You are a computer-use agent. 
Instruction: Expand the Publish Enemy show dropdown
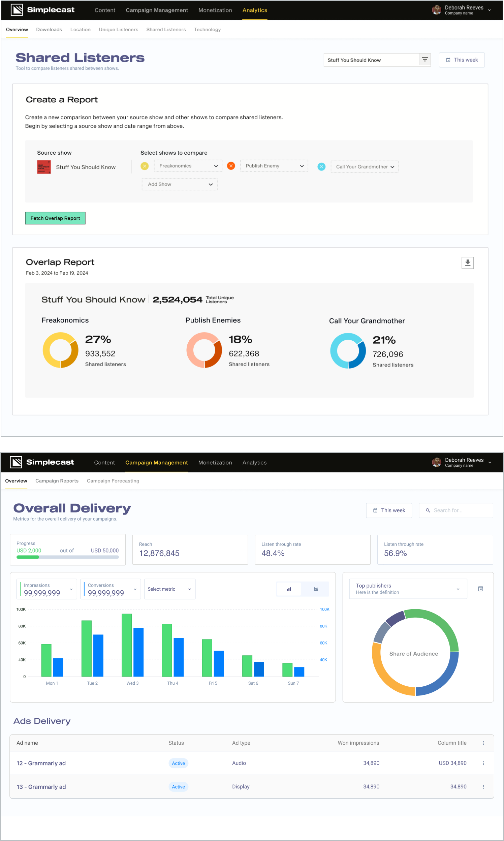point(274,166)
